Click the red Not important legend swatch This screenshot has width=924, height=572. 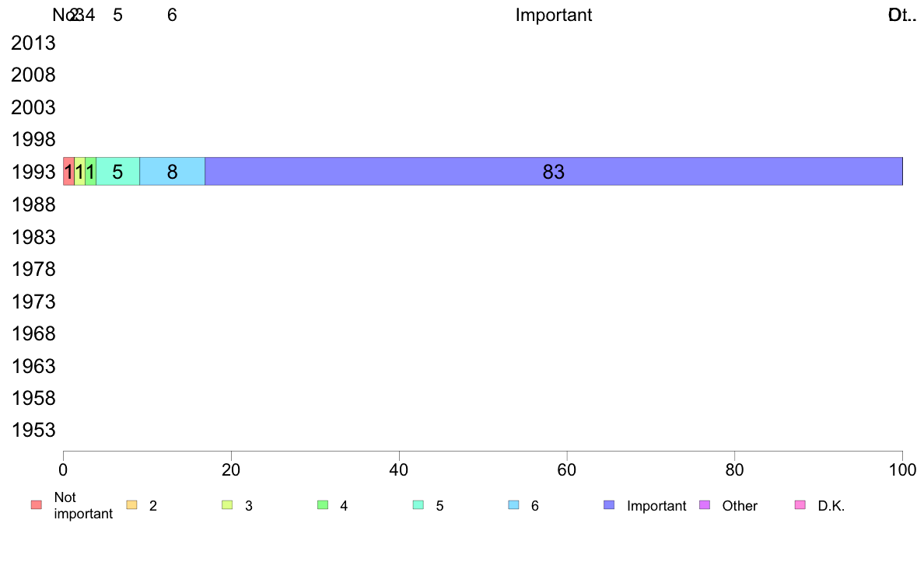click(37, 505)
